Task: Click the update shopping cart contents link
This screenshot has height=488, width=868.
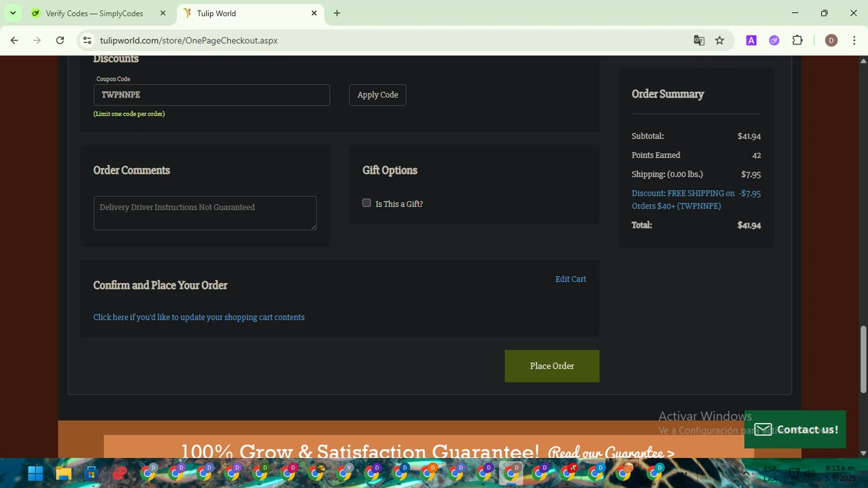Action: (199, 317)
